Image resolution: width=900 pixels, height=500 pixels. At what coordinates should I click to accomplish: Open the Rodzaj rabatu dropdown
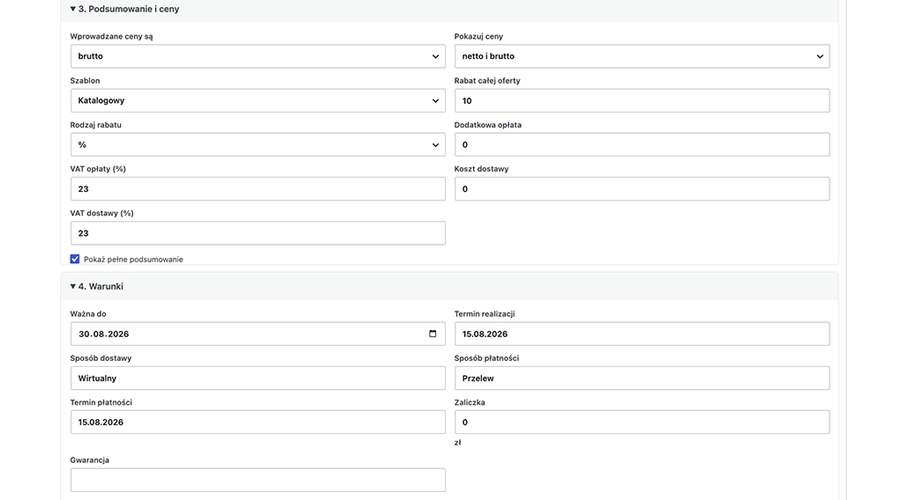(258, 145)
